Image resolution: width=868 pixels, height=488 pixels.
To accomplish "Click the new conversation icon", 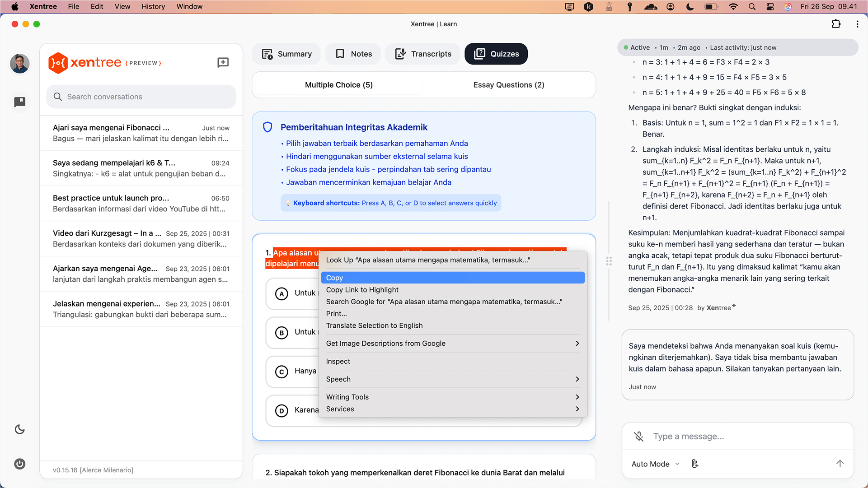I will (x=223, y=62).
